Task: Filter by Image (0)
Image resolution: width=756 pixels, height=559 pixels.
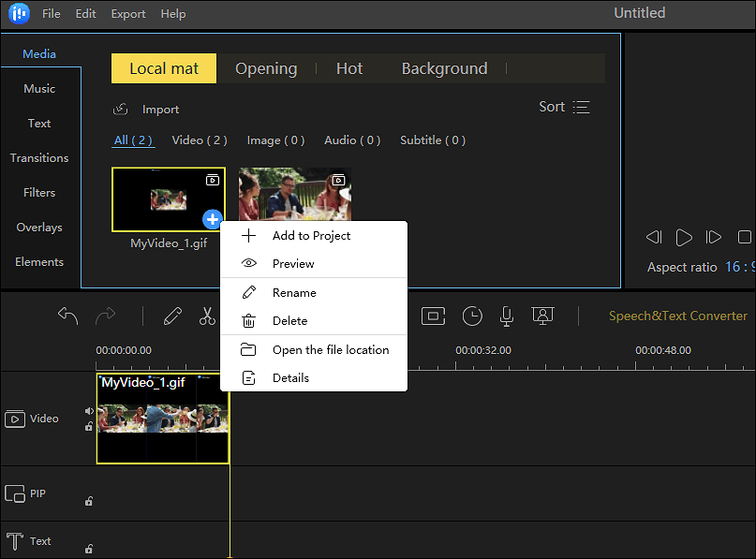Action: tap(275, 140)
